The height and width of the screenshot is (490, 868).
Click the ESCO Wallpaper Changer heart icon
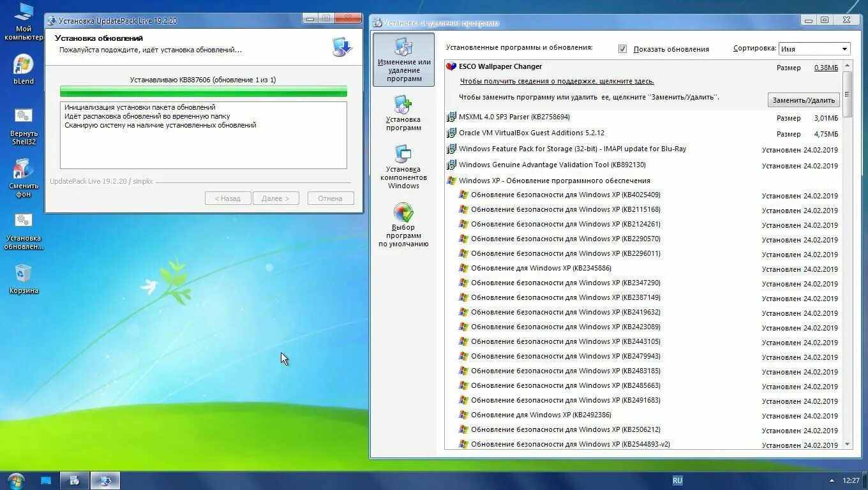(x=451, y=66)
